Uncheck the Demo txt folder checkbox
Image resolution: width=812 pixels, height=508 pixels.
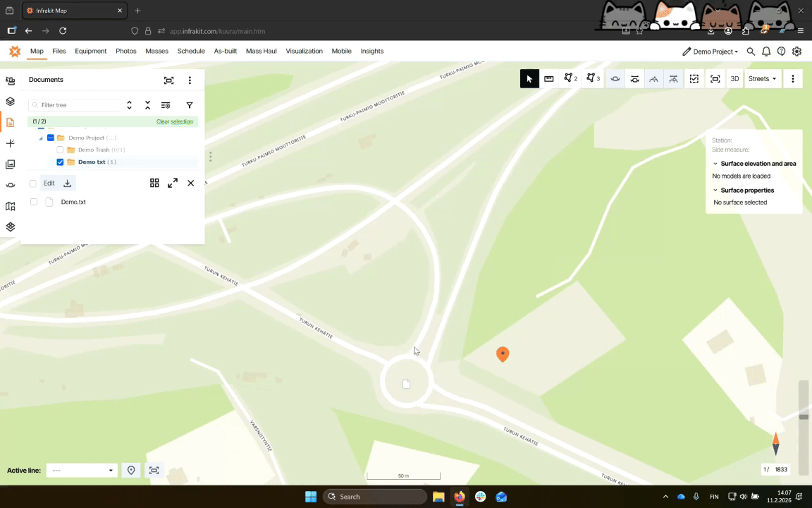60,162
